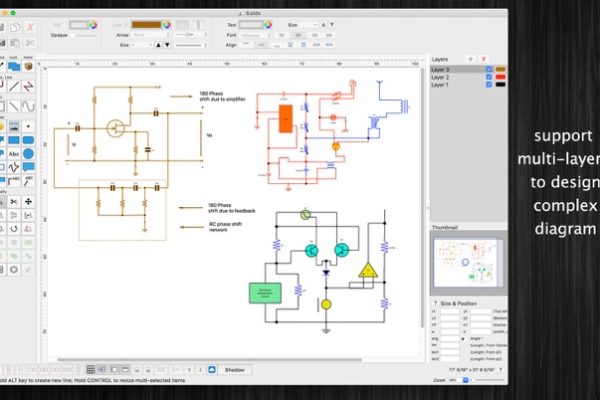
Task: Toggle visibility checkbox for Layer 2
Action: (x=489, y=77)
